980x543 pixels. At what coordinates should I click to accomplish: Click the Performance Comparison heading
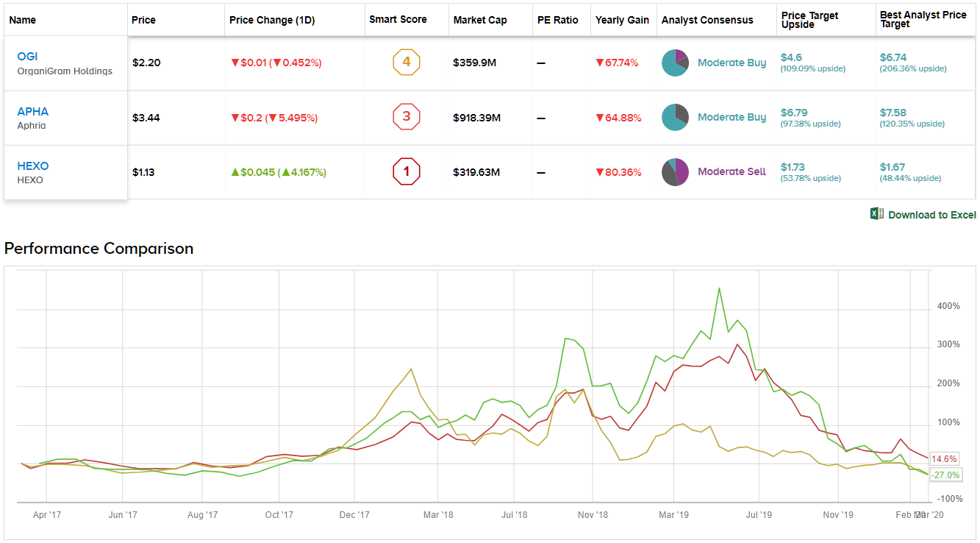[x=99, y=248]
